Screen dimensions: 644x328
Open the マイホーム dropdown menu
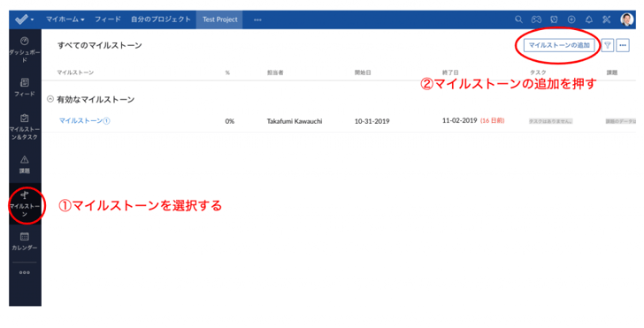click(65, 19)
